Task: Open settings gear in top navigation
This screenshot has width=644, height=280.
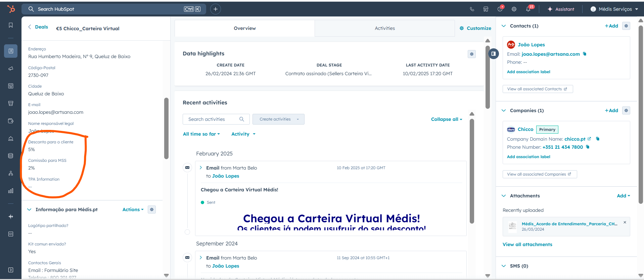Action: click(514, 9)
